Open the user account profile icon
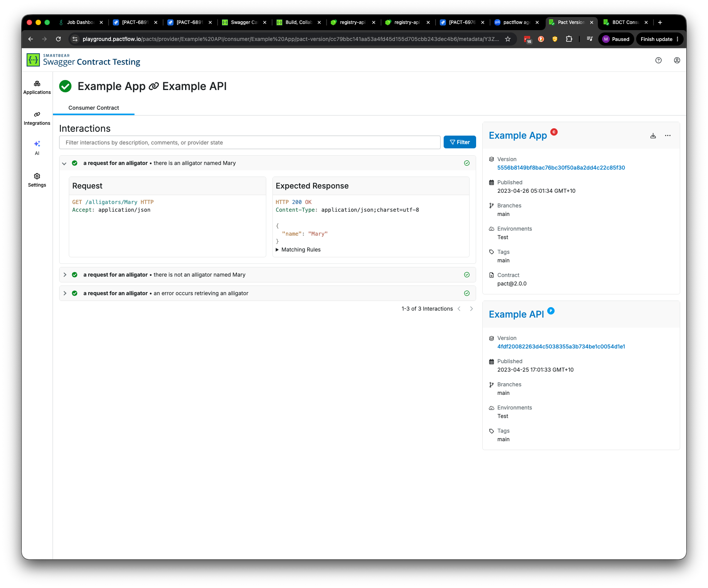The height and width of the screenshot is (588, 708). tap(677, 60)
